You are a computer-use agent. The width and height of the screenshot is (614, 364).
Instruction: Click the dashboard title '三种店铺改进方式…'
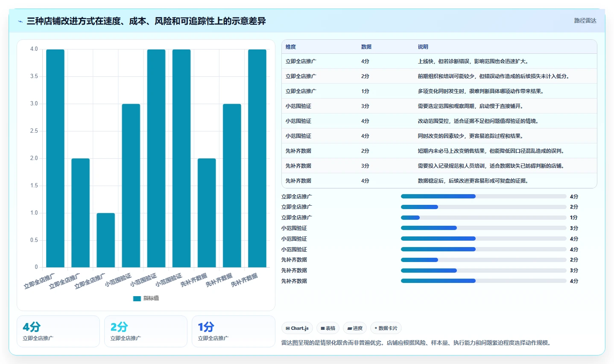tap(146, 21)
